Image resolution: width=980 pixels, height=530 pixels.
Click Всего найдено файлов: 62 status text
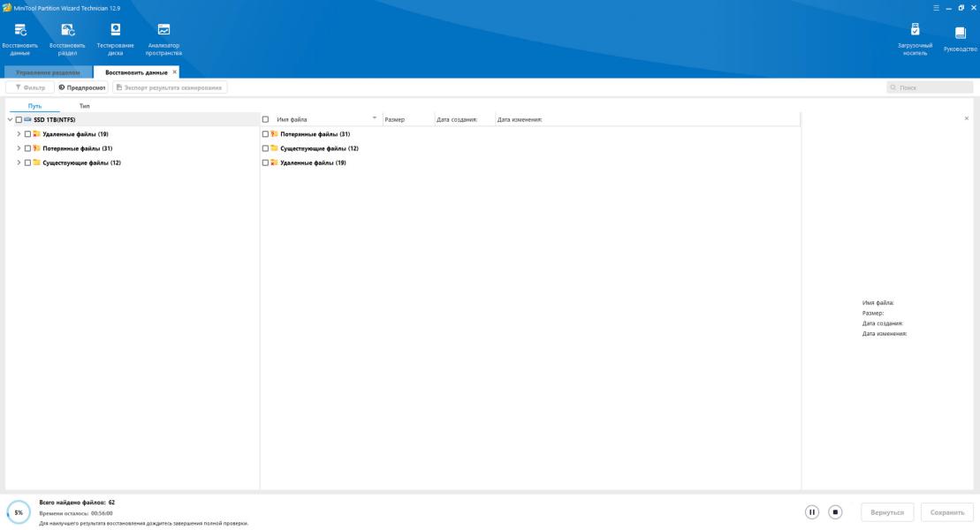click(77, 502)
